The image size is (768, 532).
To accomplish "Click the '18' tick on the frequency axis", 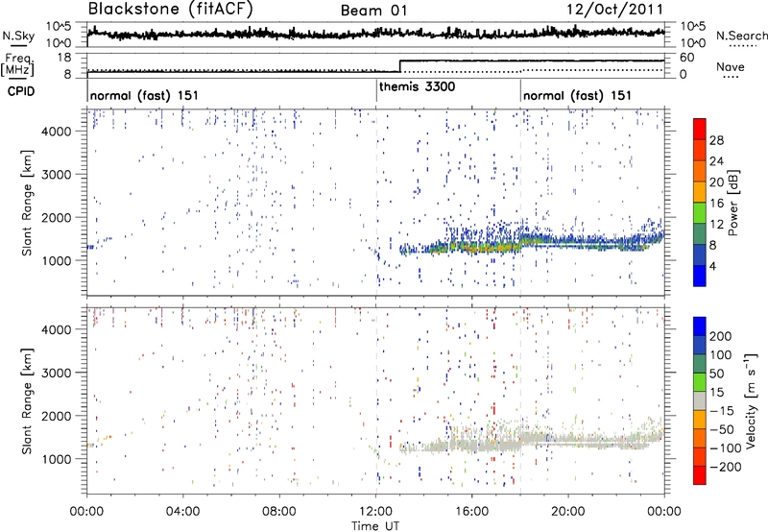I will (x=63, y=58).
